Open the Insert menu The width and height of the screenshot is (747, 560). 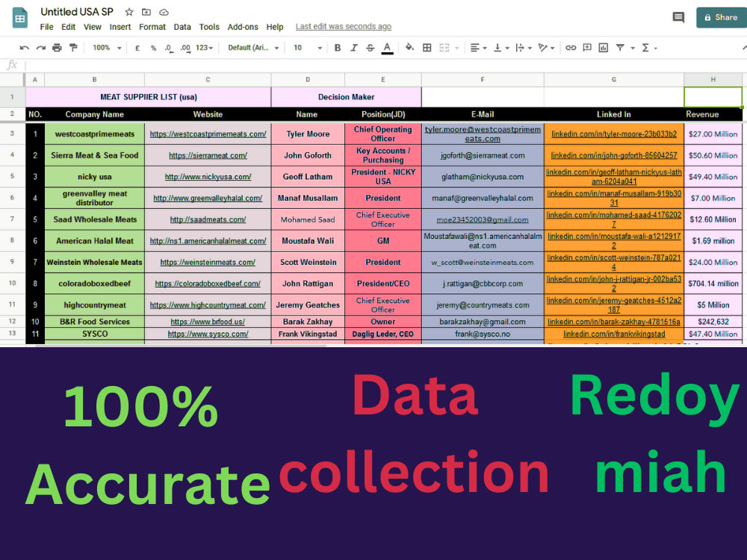(x=120, y=27)
